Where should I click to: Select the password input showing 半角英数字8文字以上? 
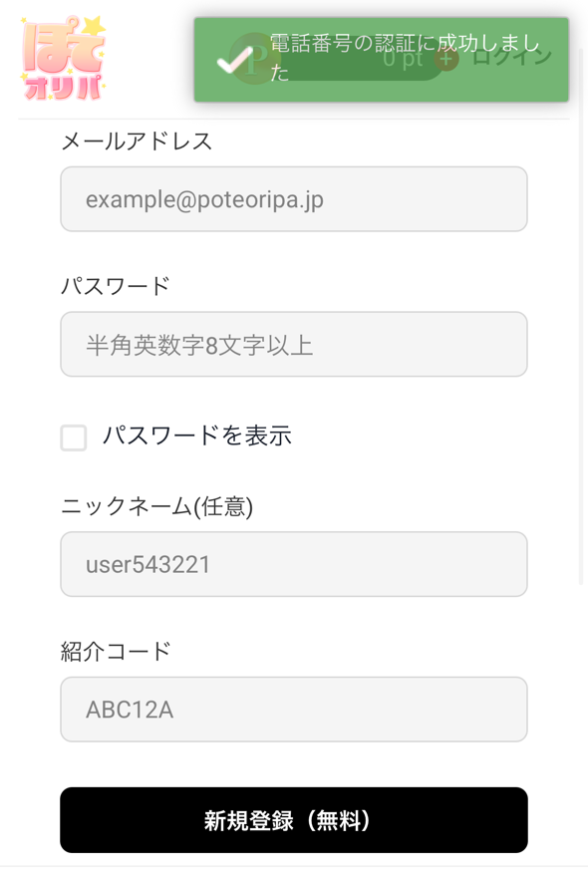(294, 344)
